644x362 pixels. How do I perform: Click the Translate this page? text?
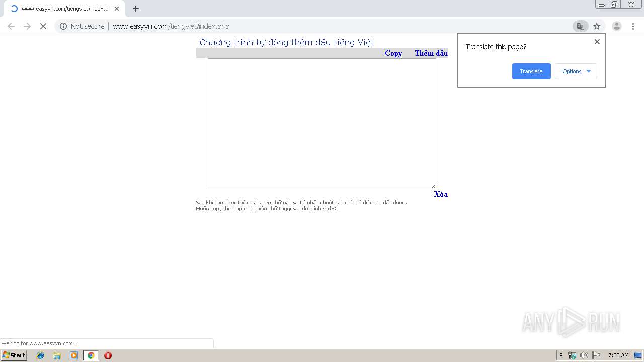(496, 47)
